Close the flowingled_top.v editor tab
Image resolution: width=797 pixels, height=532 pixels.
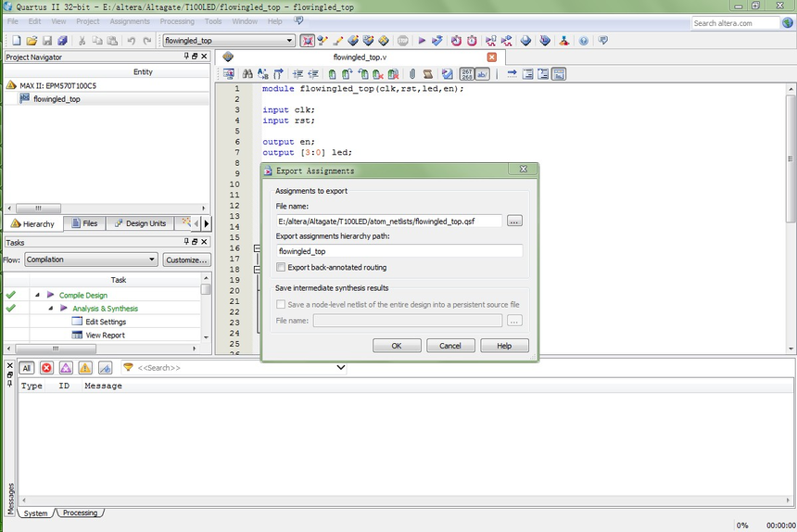point(491,57)
